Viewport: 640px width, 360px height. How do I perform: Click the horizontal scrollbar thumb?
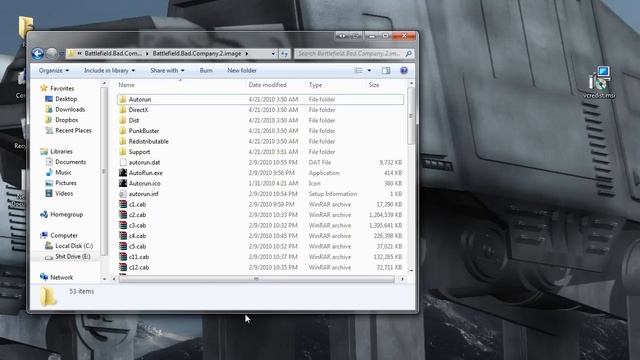pos(256,279)
